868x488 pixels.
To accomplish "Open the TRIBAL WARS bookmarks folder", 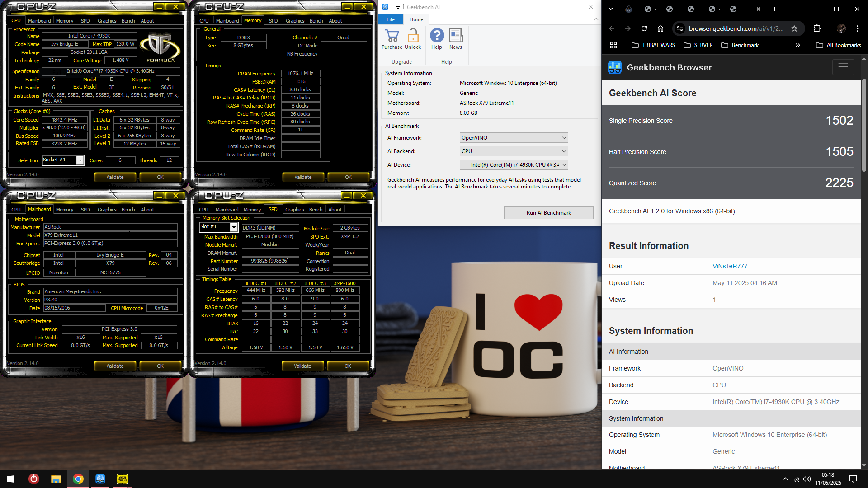I will pyautogui.click(x=653, y=45).
